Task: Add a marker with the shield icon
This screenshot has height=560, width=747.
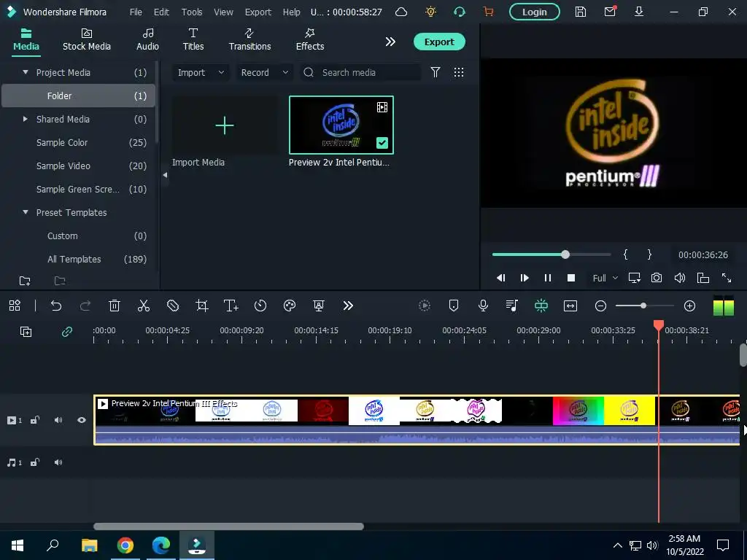Action: coord(454,306)
